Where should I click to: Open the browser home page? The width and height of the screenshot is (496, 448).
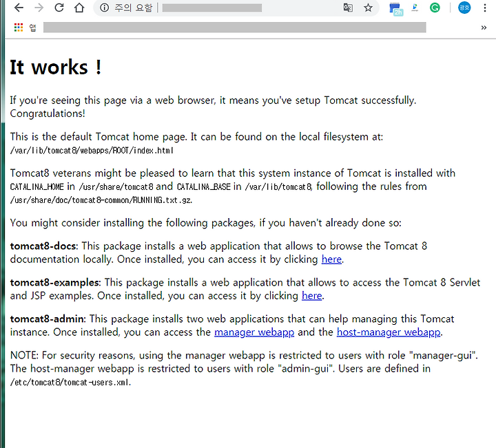(79, 8)
